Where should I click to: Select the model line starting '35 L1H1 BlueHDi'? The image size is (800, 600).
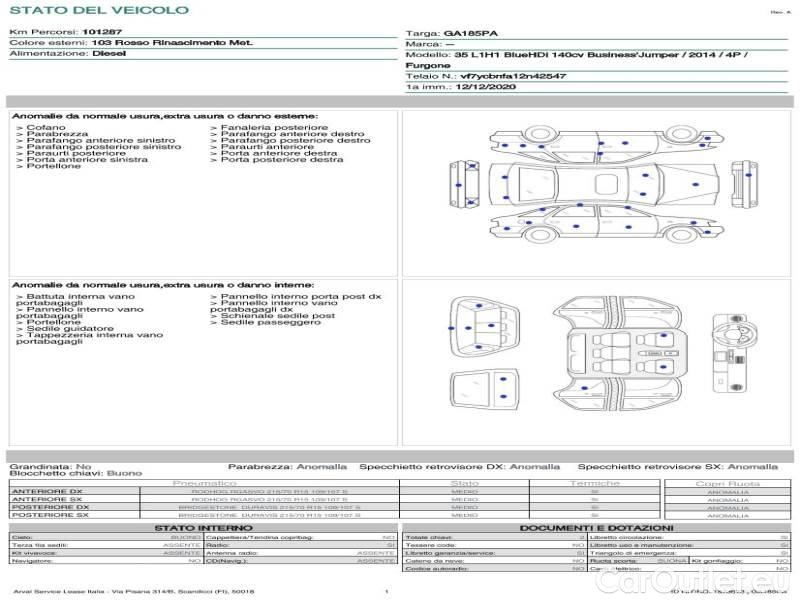601,55
